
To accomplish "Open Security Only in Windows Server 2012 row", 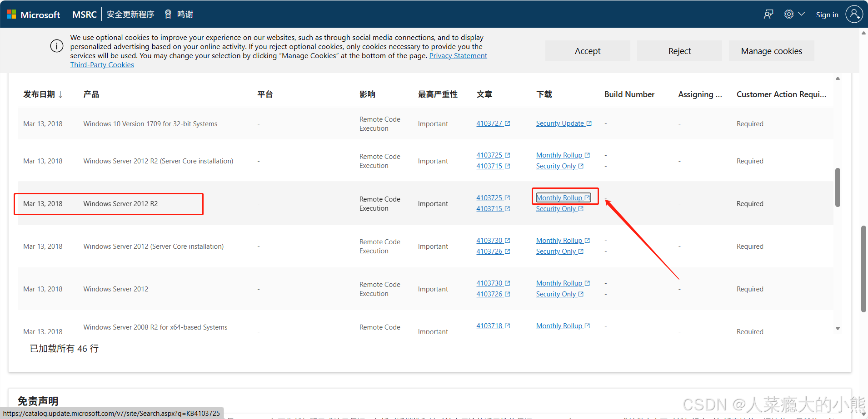I will coord(559,294).
